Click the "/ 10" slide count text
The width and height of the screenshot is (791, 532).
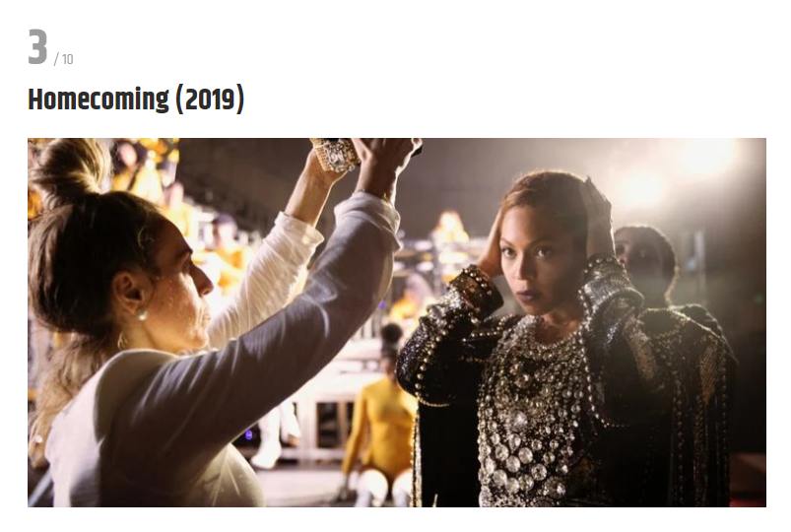click(64, 59)
